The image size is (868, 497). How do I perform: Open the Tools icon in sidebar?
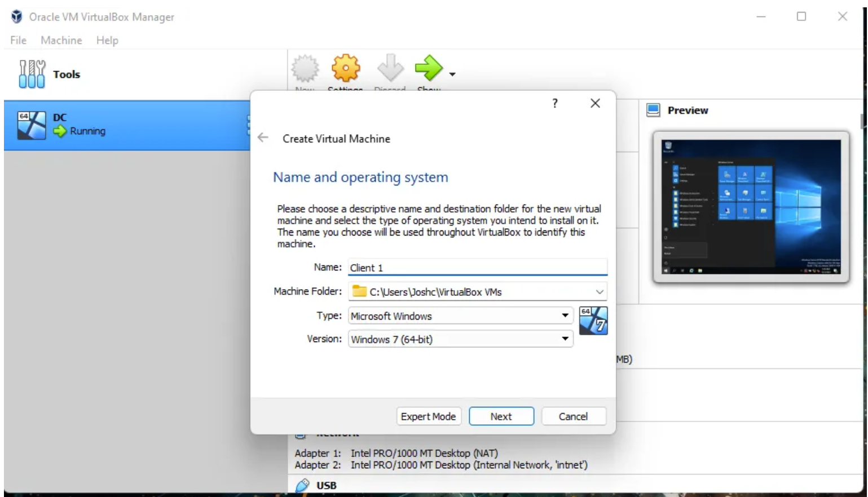[x=32, y=74]
